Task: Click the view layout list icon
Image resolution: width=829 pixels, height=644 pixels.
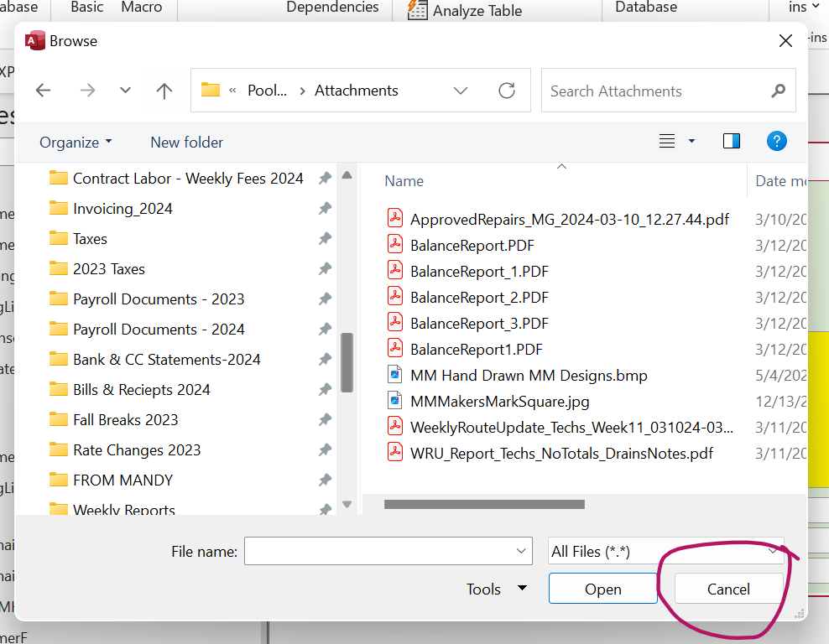Action: click(667, 142)
